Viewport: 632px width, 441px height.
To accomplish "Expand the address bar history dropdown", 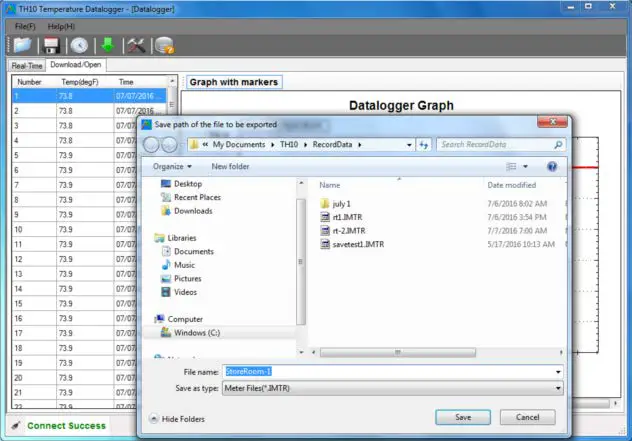I will point(409,145).
